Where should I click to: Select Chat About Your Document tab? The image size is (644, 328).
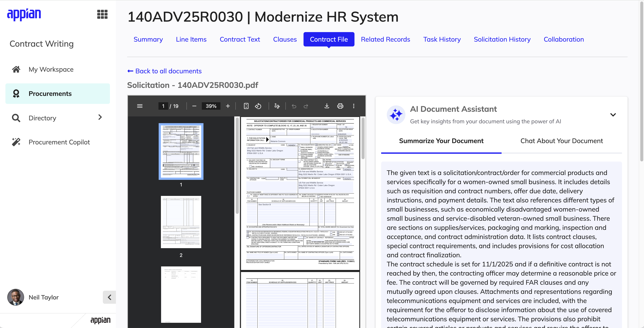(561, 141)
